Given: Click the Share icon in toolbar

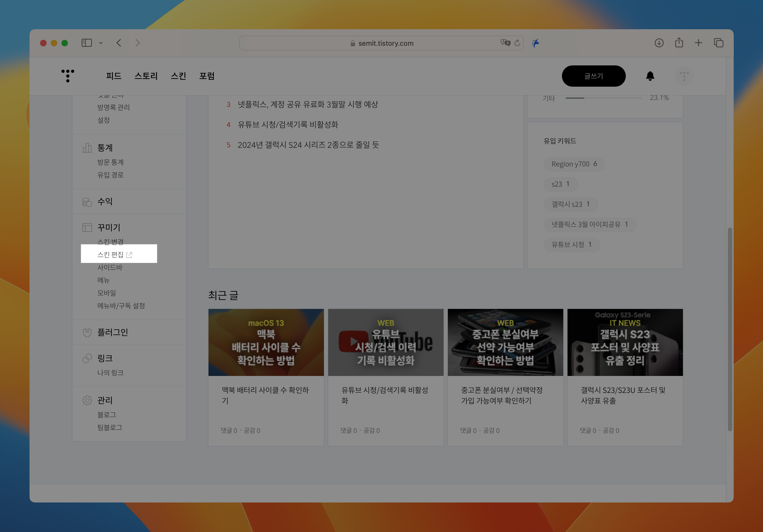Looking at the screenshot, I should coord(679,43).
